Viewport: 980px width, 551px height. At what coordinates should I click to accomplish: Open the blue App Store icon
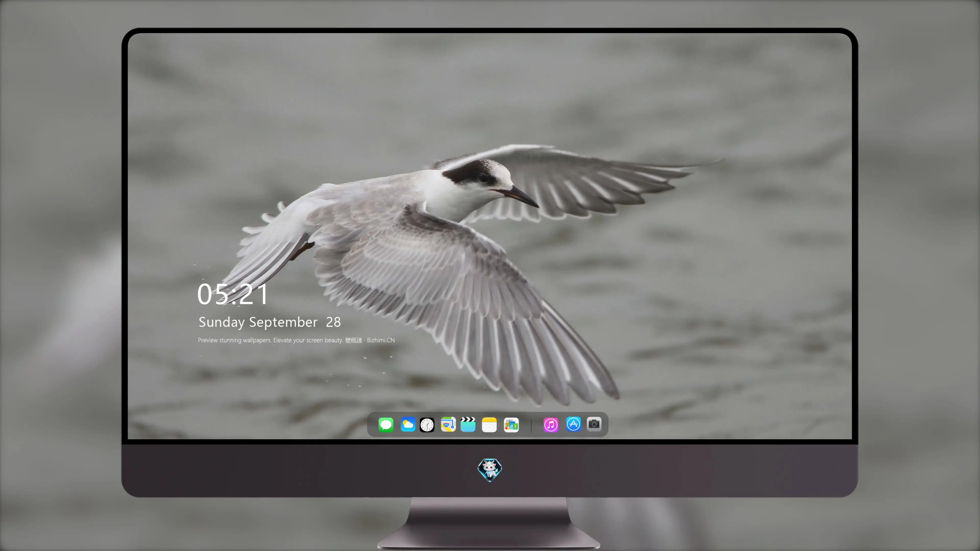point(573,424)
